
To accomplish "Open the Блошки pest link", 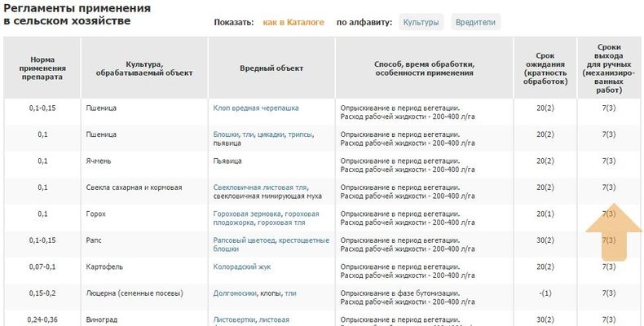I will (x=226, y=134).
